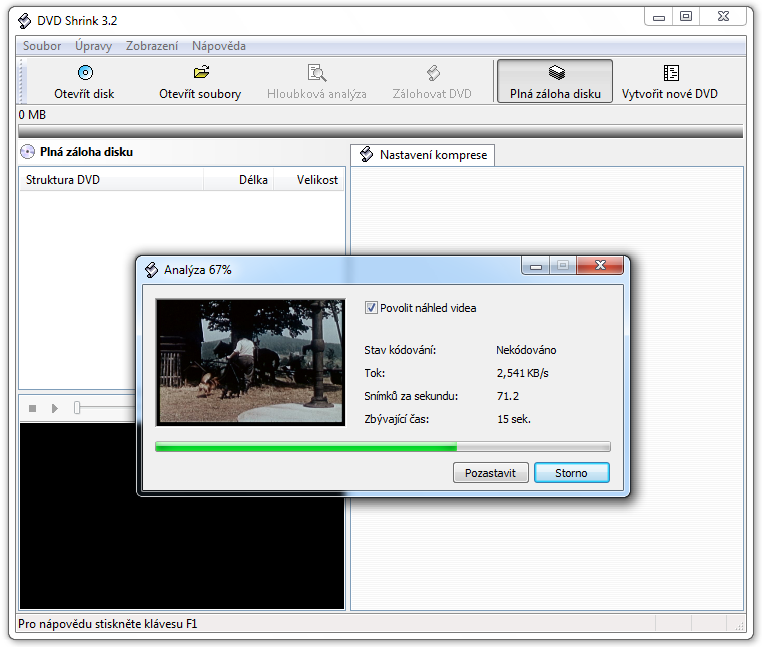Close the Analýza dialog window
This screenshot has height=647, width=762.
[x=600, y=265]
